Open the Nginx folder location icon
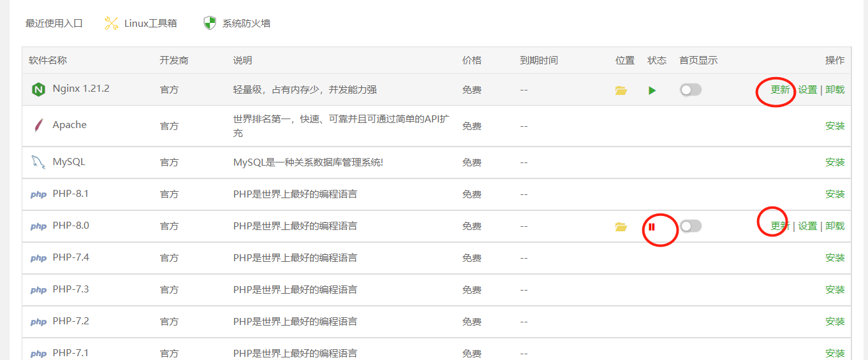 [621, 90]
